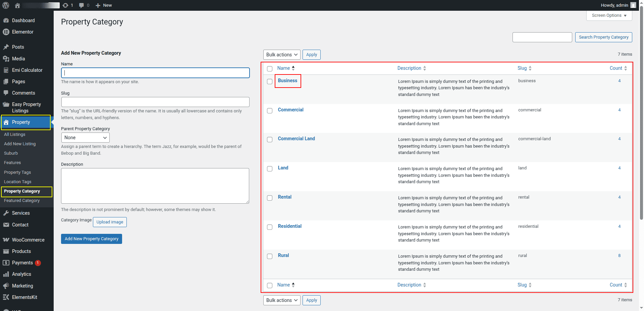Click the WordPress logo icon
The width and height of the screenshot is (644, 311).
[6, 5]
